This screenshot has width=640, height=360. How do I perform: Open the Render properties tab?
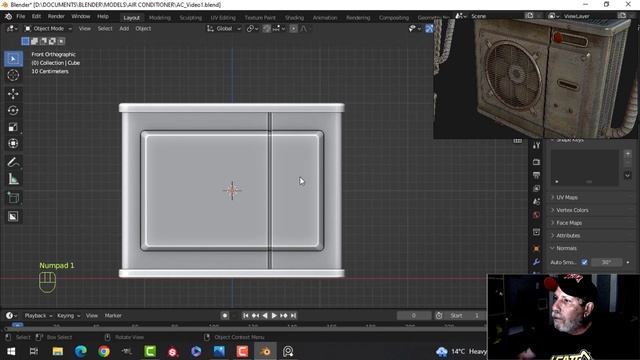(x=536, y=162)
